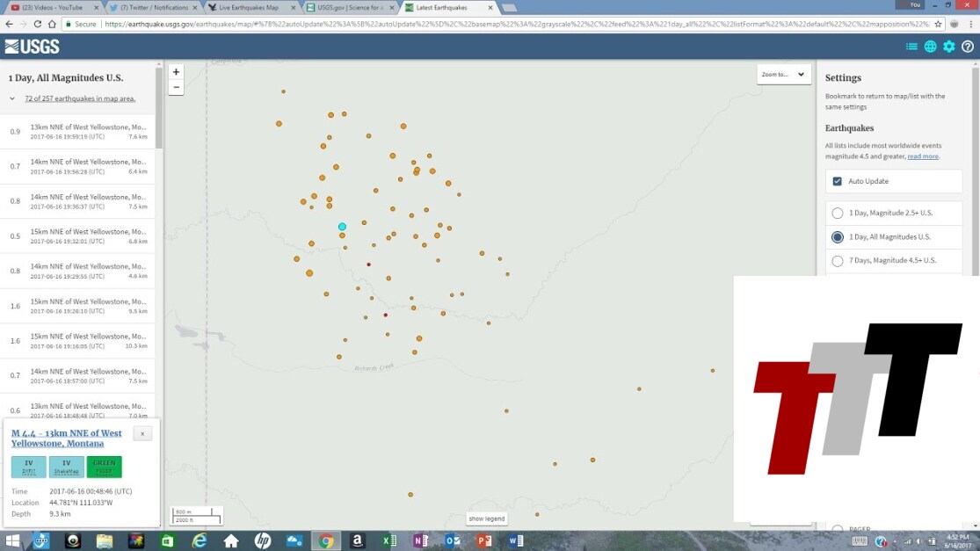Close the earthquake details popup
This screenshot has height=551, width=980.
[x=142, y=433]
